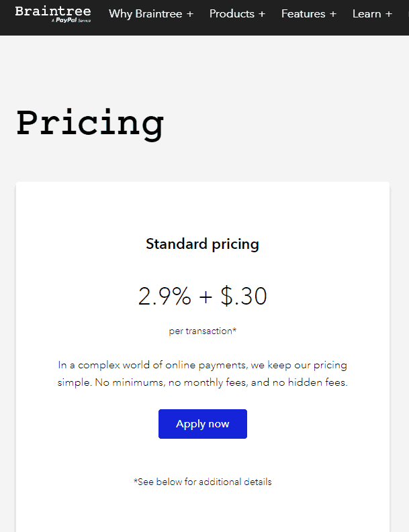This screenshot has width=409, height=532.
Task: Click the Braintree logo wordmark
Action: [x=53, y=11]
